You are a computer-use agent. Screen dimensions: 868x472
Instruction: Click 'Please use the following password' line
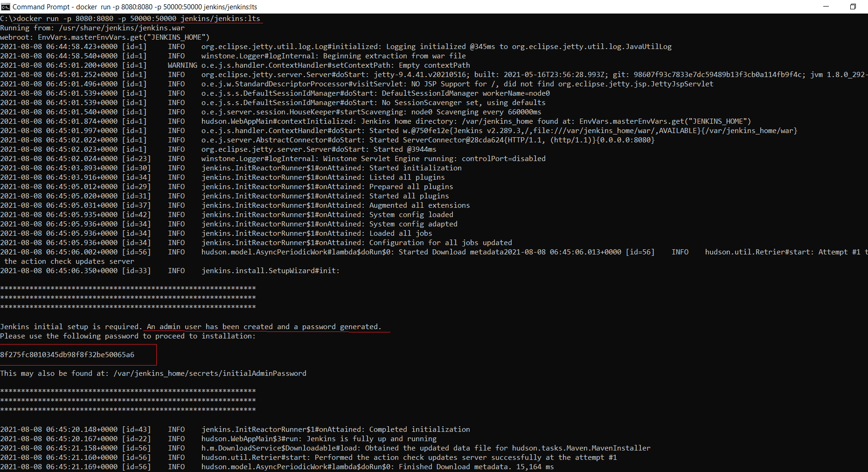pyautogui.click(x=128, y=336)
